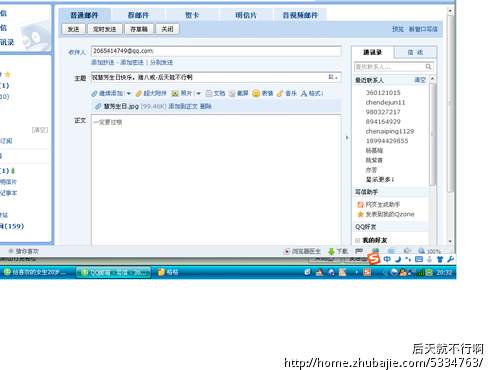Screen dimensions: 493x370
Task: Click the 网页生成助手 icon
Action: tap(360, 205)
